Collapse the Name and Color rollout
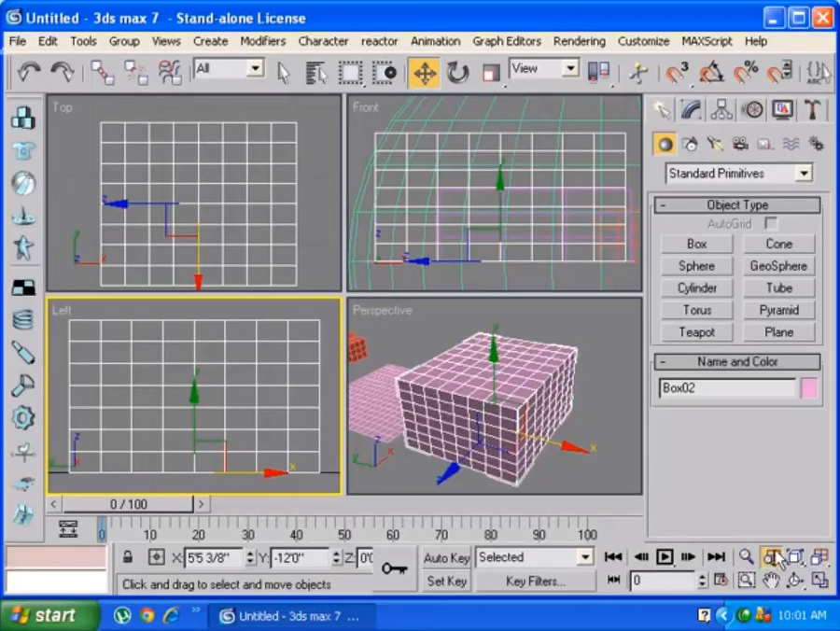Screen dimensions: 840x631 click(x=737, y=362)
